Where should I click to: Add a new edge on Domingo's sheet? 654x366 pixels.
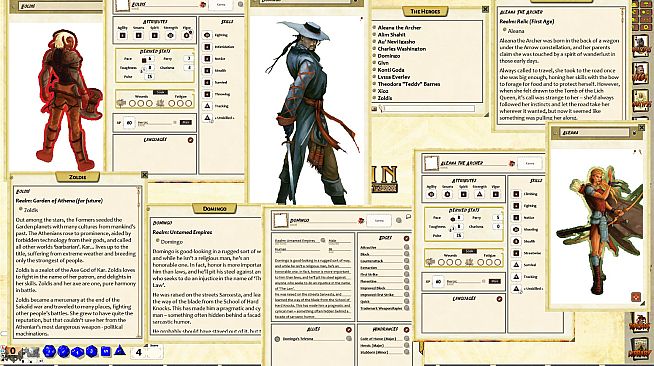point(406,238)
